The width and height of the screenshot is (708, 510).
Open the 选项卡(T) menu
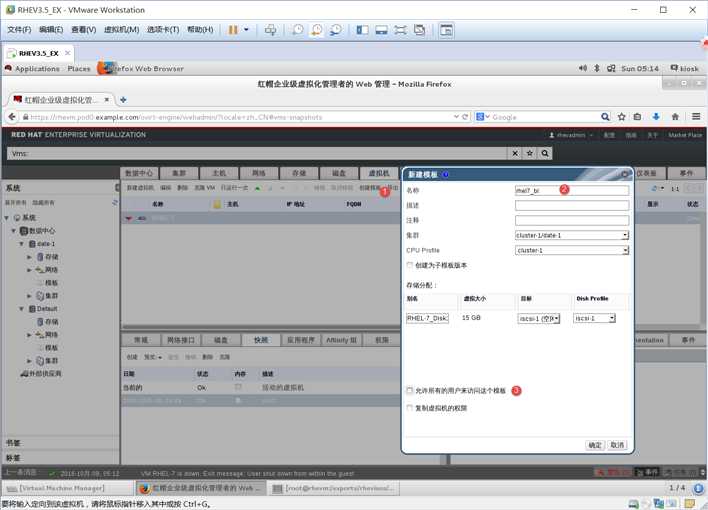(x=163, y=29)
